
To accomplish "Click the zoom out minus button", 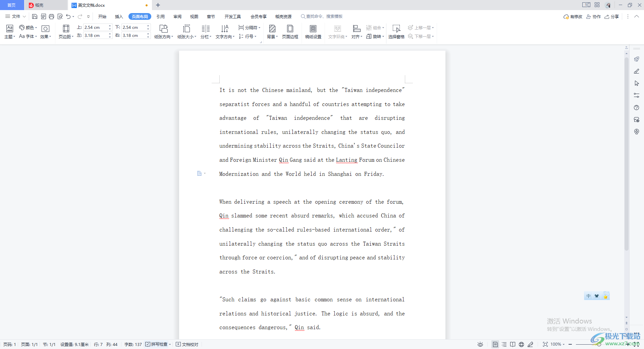I will coord(570,344).
